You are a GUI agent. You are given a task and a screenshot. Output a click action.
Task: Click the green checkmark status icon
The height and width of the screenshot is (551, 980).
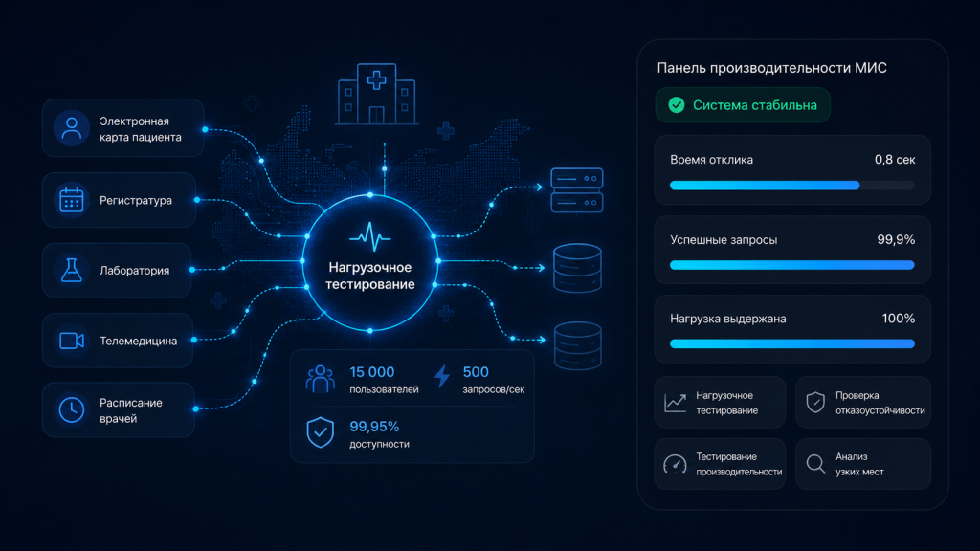tap(677, 105)
